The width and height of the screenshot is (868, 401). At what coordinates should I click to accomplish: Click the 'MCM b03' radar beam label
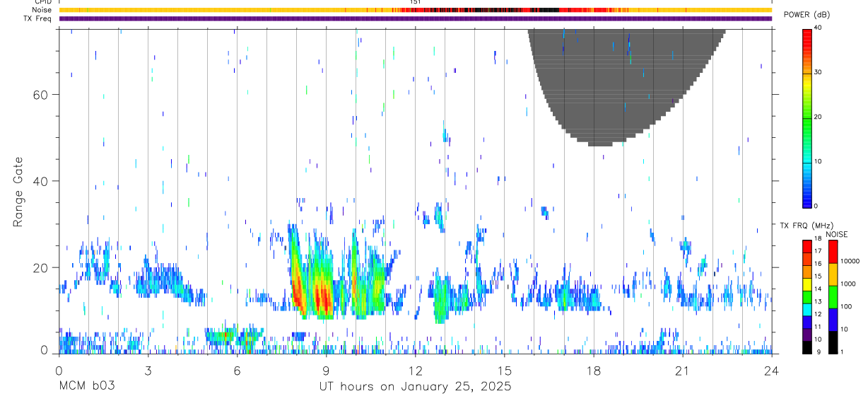[x=86, y=387]
